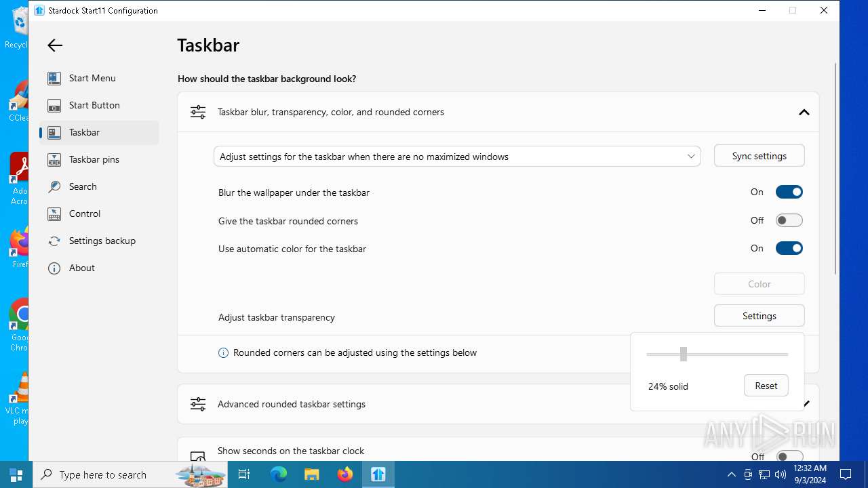Open Adjust settings for taskbar dropdown
This screenshot has width=868, height=488.
(x=457, y=157)
